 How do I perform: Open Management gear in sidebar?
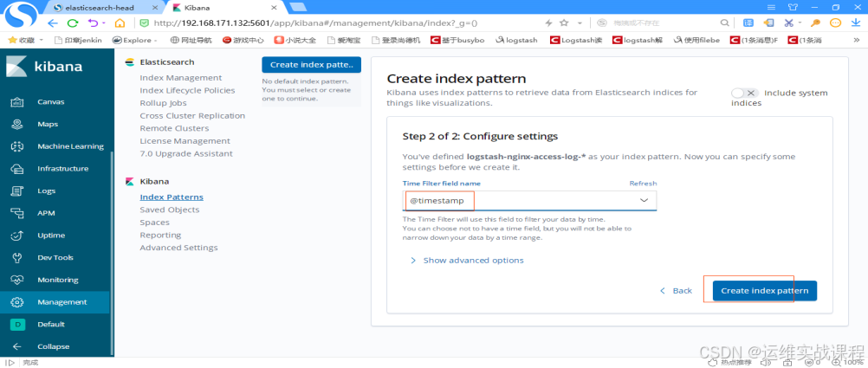[17, 302]
